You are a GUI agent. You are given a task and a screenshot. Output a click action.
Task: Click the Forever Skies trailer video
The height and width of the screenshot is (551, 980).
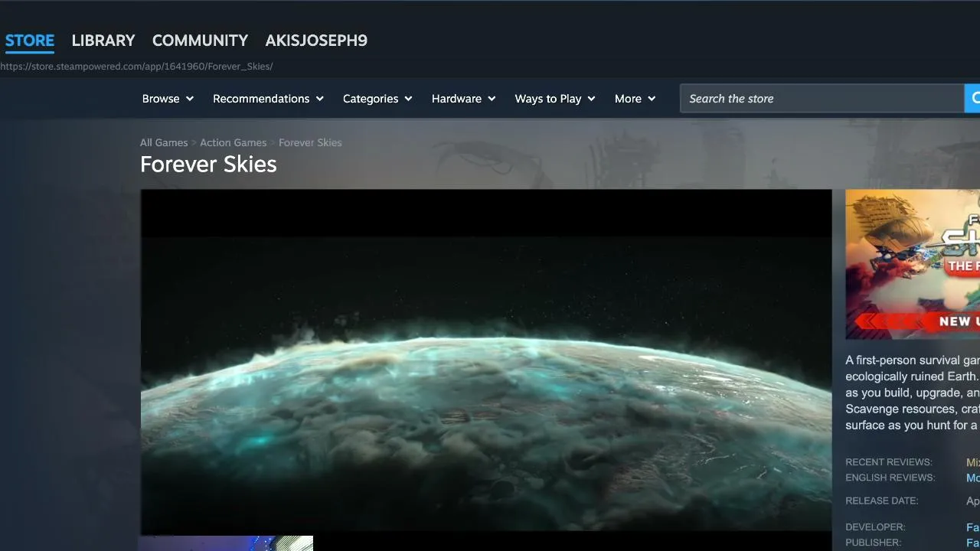point(486,361)
